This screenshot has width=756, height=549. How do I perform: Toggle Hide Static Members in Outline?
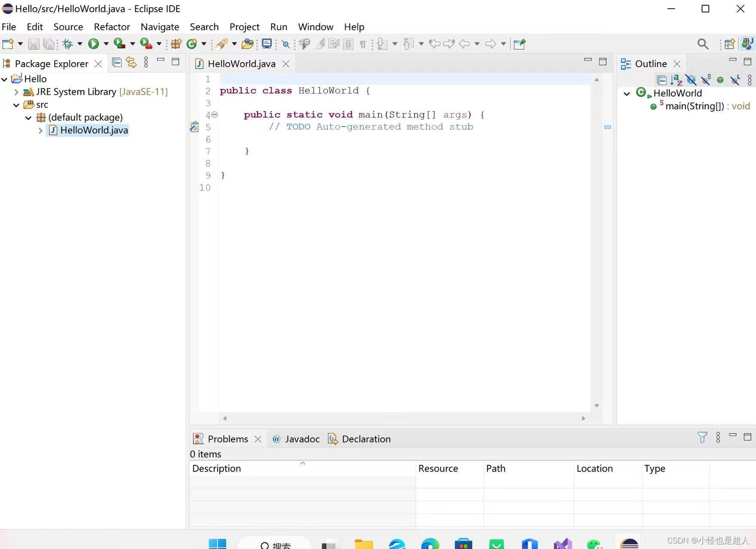[x=706, y=80]
